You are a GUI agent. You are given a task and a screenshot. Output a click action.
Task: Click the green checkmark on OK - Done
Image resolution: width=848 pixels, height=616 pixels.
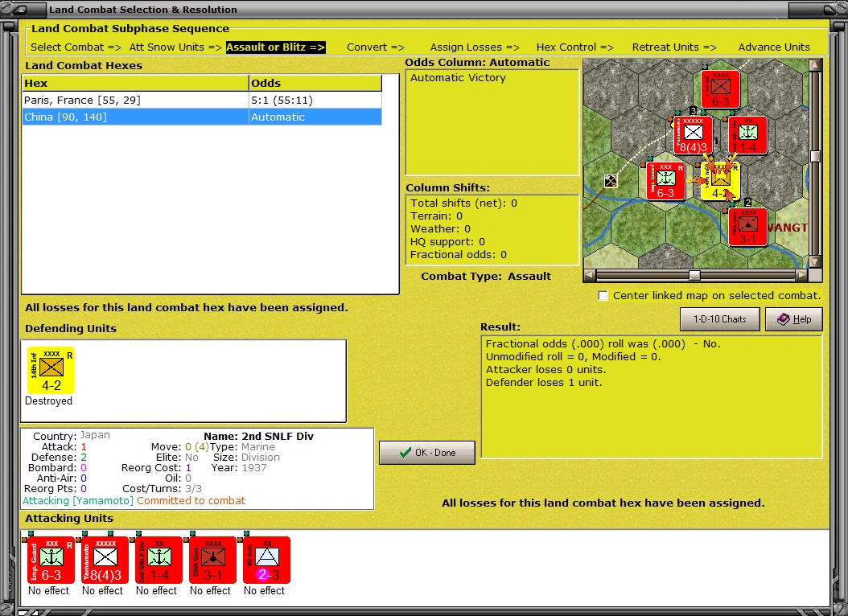[x=405, y=453]
